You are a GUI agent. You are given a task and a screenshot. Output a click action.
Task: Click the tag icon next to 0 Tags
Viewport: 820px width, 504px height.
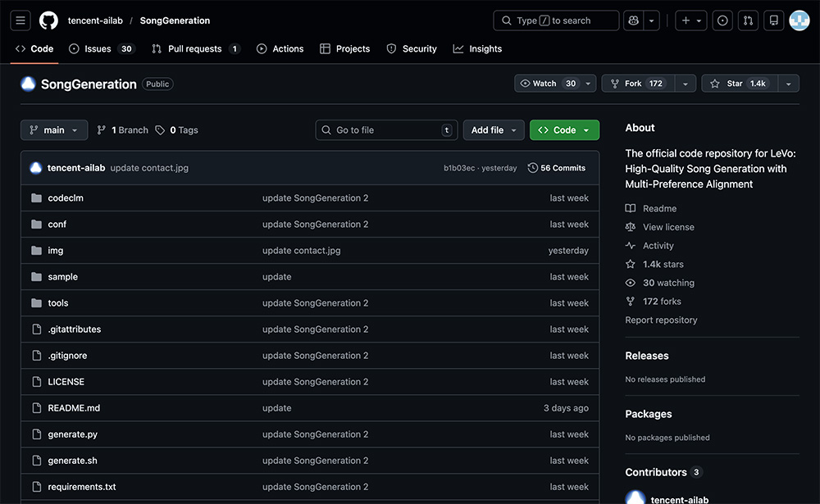[x=160, y=130]
